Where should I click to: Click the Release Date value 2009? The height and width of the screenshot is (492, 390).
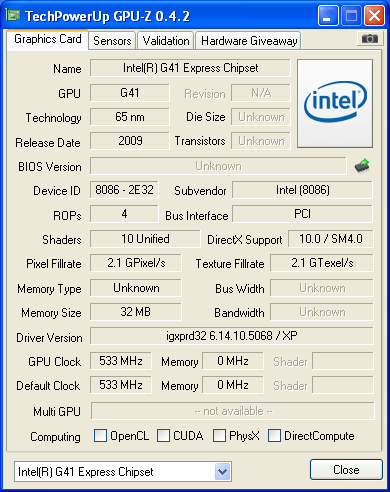(130, 141)
